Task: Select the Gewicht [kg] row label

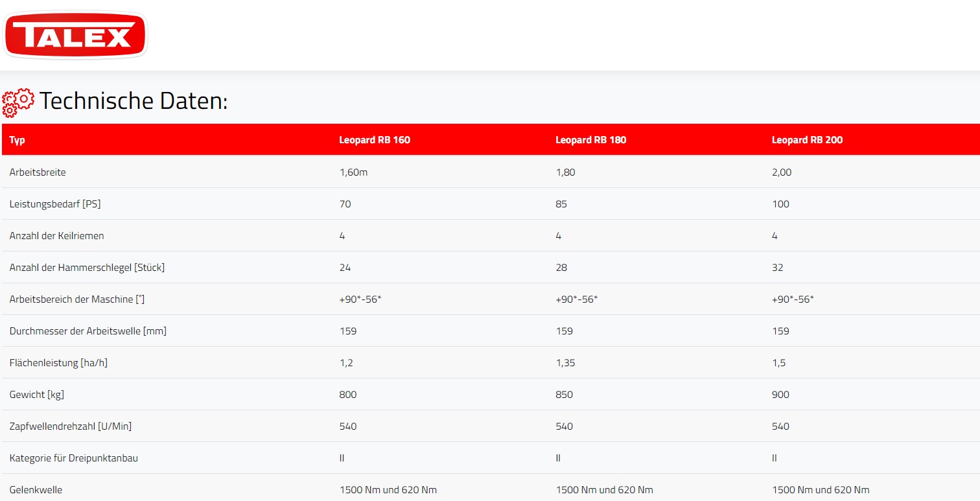Action: tap(37, 395)
